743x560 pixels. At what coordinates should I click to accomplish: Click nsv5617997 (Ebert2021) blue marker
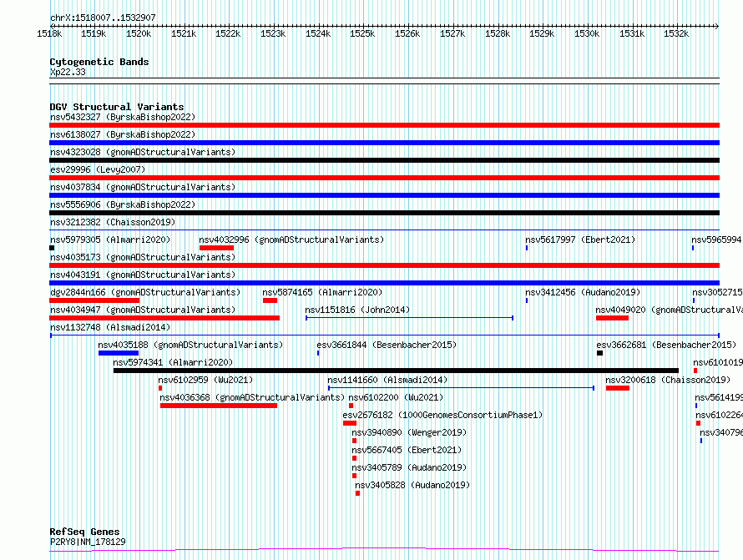click(527, 248)
